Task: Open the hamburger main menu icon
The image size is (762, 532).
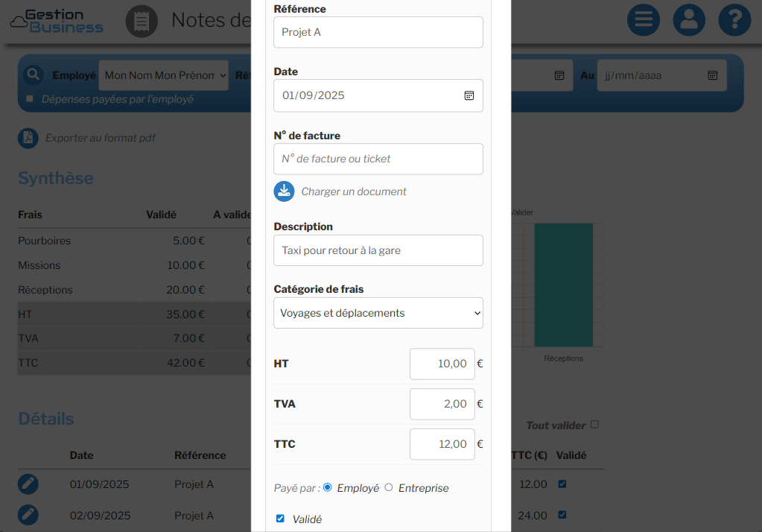Action: coord(644,20)
